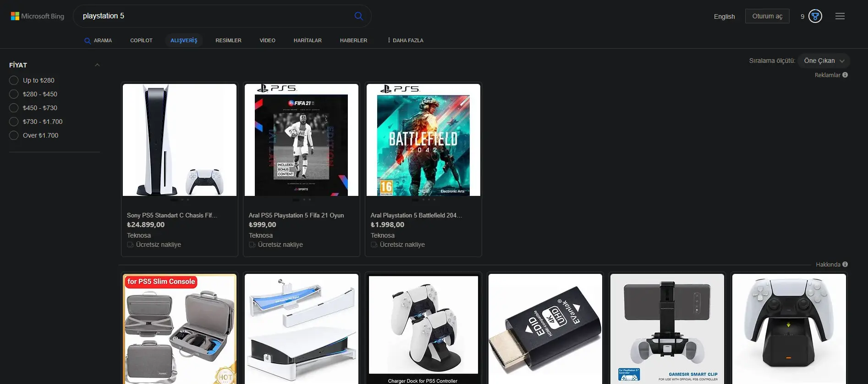Viewport: 868px width, 384px height.
Task: Open the black single controller charging stand image
Action: (789, 329)
